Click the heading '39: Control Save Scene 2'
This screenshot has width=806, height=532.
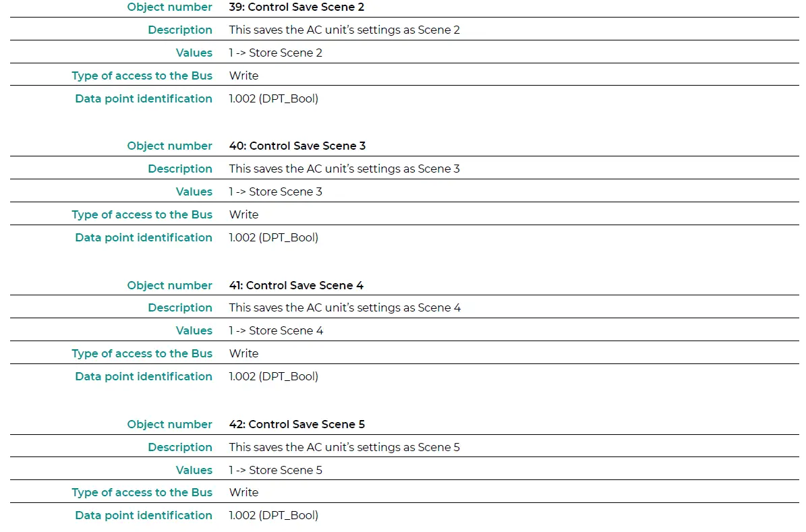click(297, 7)
